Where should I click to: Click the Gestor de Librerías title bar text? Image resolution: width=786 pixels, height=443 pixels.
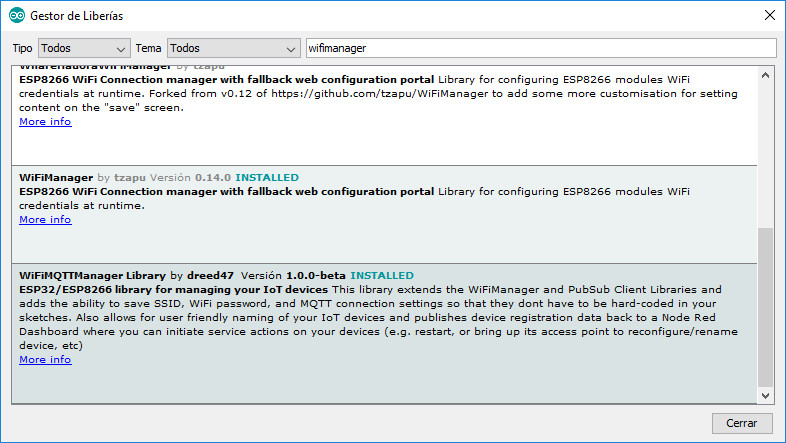(x=75, y=16)
